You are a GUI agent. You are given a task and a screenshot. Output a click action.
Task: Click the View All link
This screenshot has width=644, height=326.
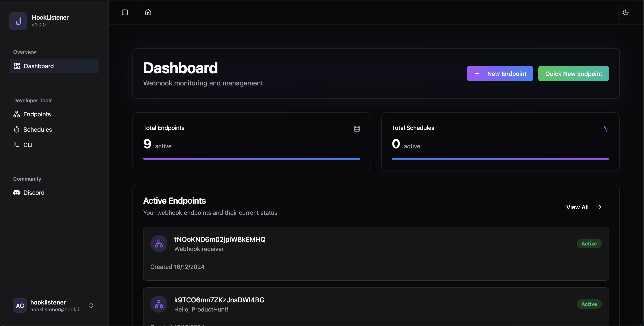577,207
